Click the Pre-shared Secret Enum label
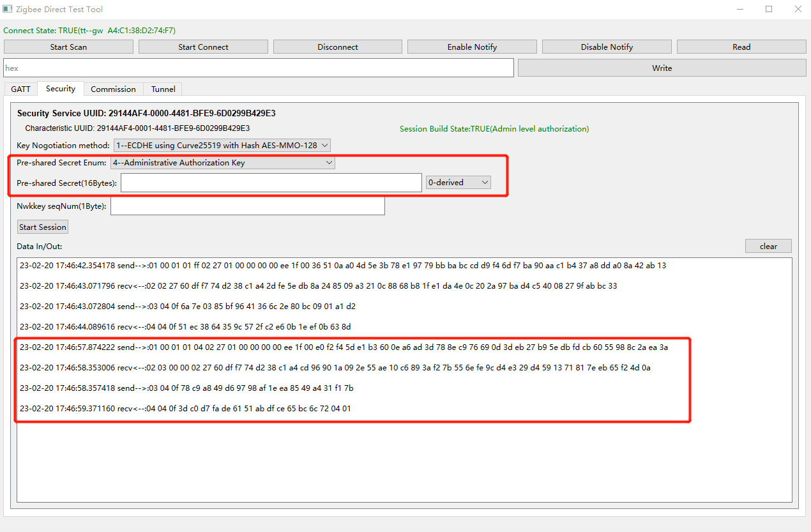The image size is (811, 532). 62,162
